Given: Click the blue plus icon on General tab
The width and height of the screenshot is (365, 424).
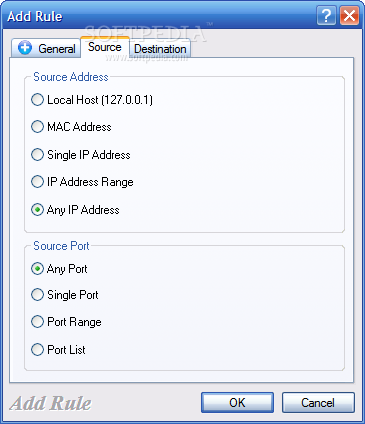Looking at the screenshot, I should point(25,48).
